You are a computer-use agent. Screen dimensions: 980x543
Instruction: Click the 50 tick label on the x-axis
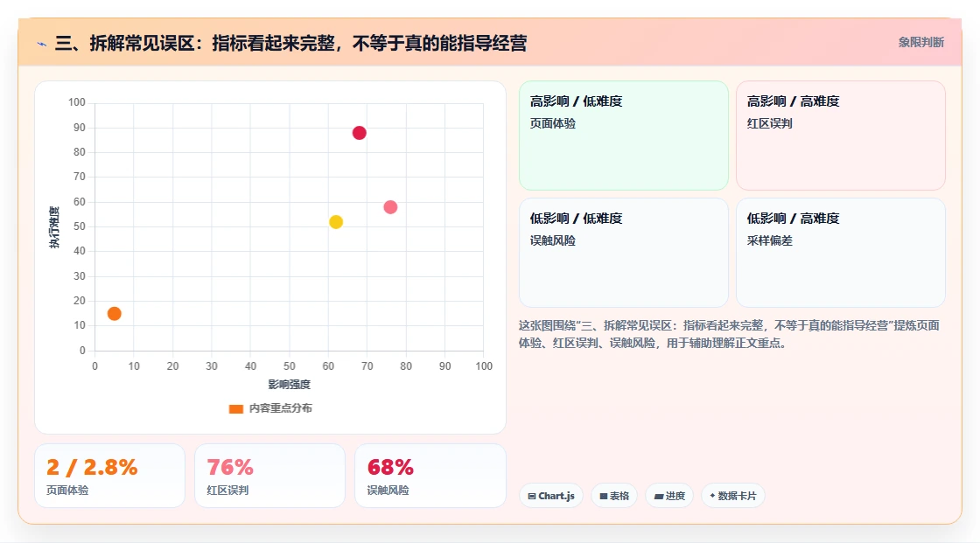click(290, 366)
